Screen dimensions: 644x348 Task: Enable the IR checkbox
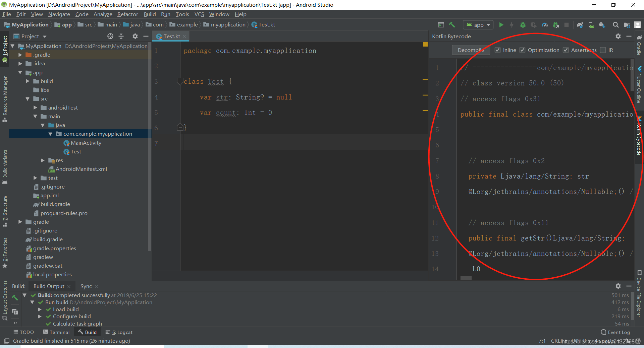click(603, 50)
